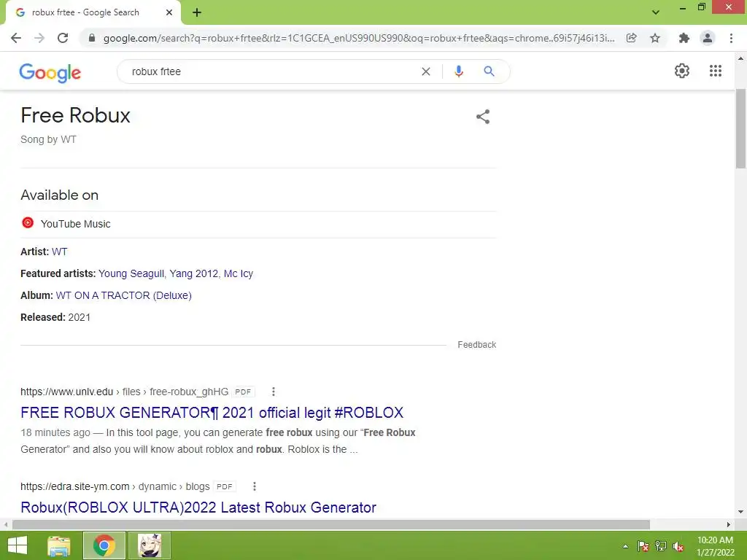Open the anime character taskbar app
747x560 pixels.
click(150, 545)
